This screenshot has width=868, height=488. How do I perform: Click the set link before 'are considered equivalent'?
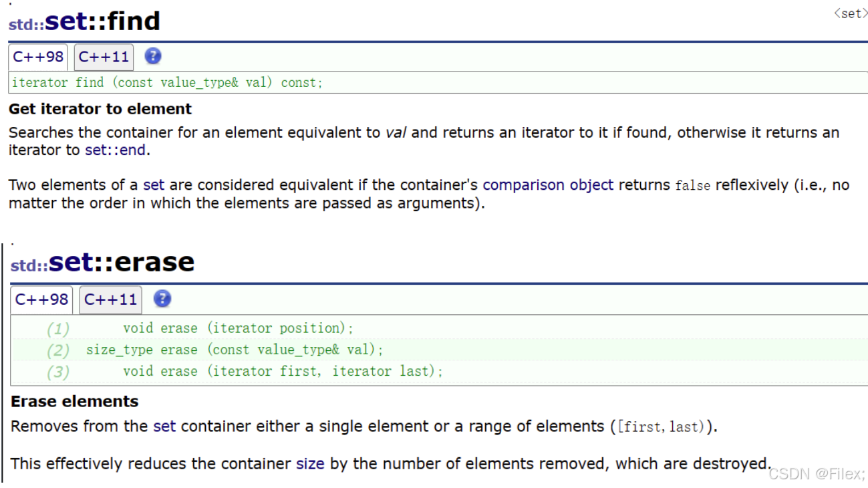tap(154, 185)
